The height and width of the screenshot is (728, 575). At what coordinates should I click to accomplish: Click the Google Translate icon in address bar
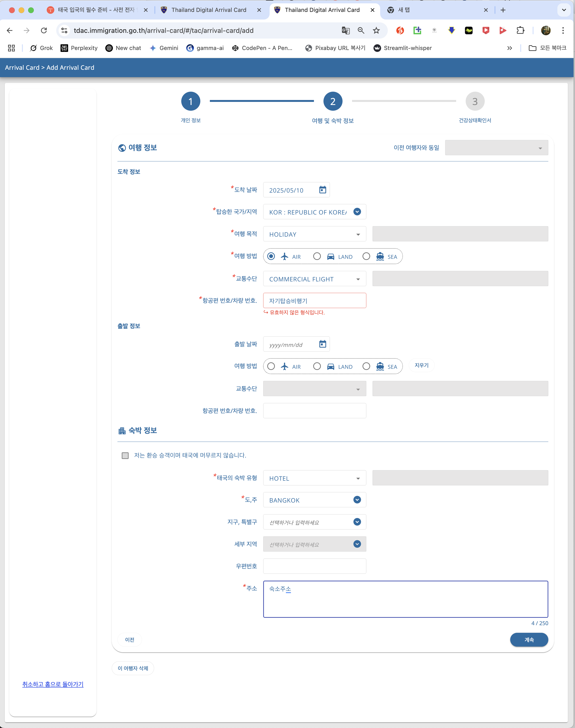coord(345,31)
